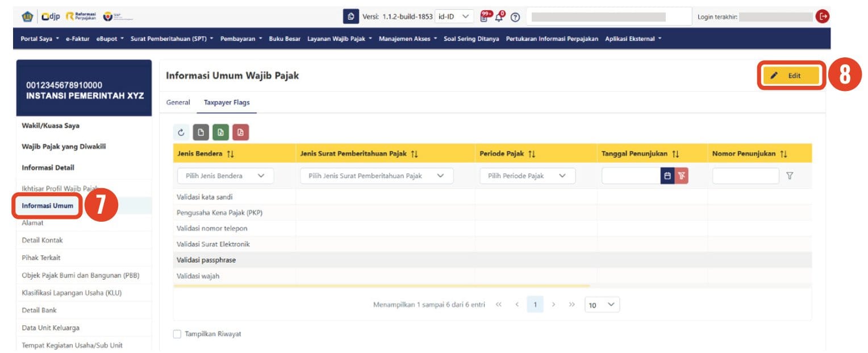Open the Pilih Jenis Bendera dropdown
Viewport: 868px width, 353px height.
[225, 176]
